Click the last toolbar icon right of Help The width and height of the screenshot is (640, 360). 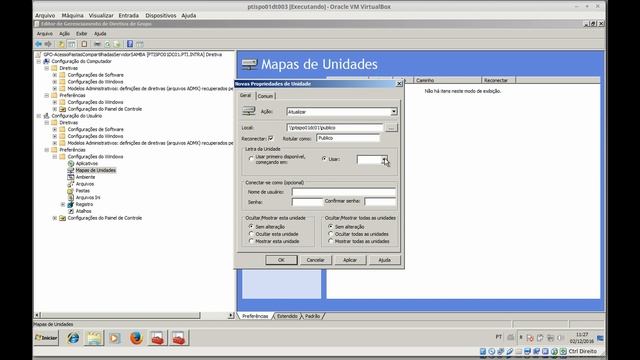coord(140,44)
